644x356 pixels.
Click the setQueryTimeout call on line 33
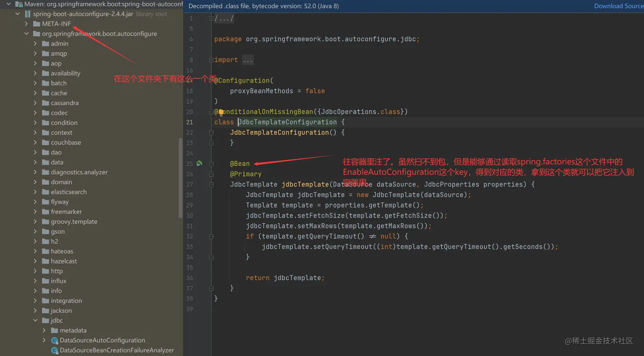341,247
